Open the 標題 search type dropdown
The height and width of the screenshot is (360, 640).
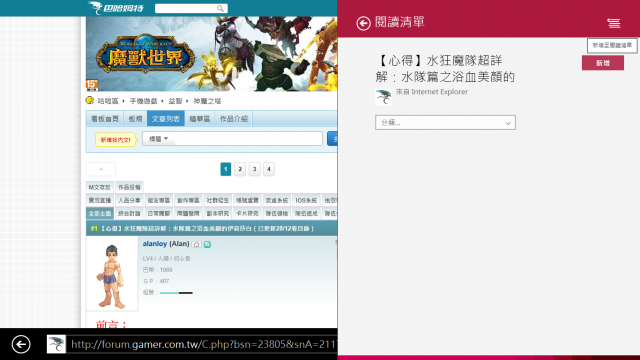pos(159,139)
